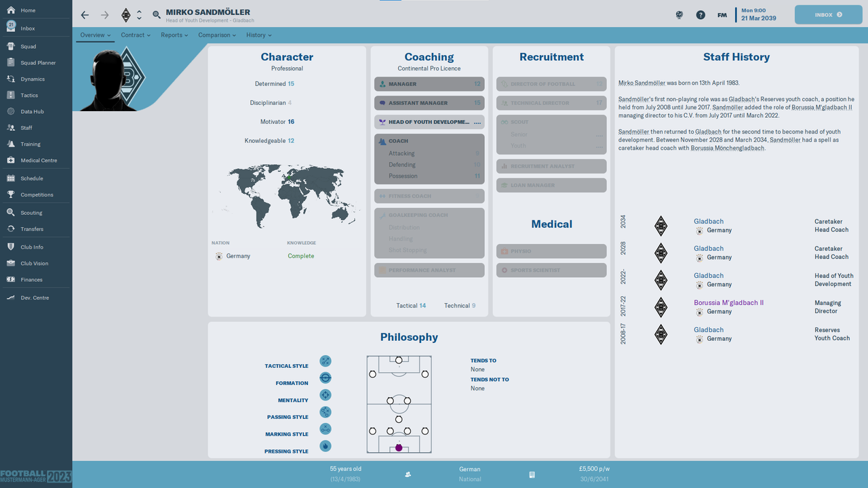Expand the Contract dropdown menu
Screen dimensions: 868x488
tap(136, 35)
